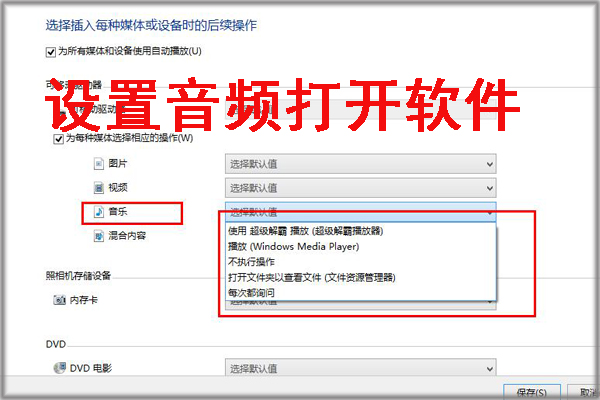The image size is (600, 400).
Task: Click the 内存卡 label
Action: point(83,300)
